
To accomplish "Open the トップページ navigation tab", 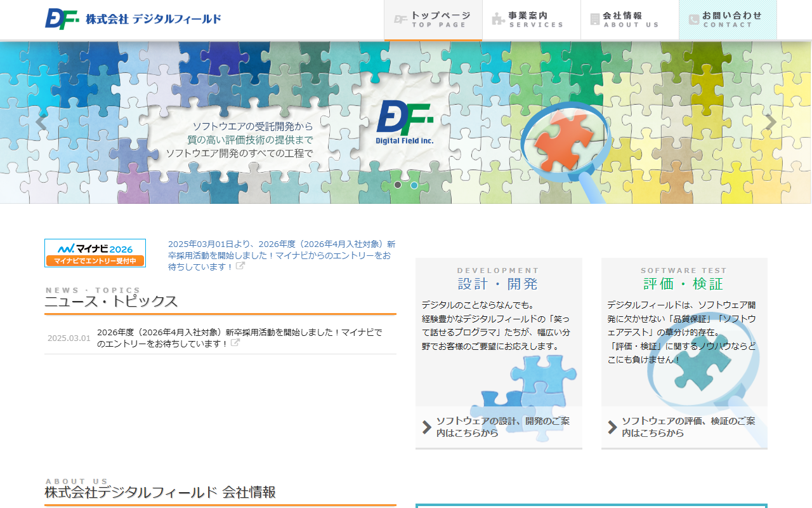I will 433,20.
